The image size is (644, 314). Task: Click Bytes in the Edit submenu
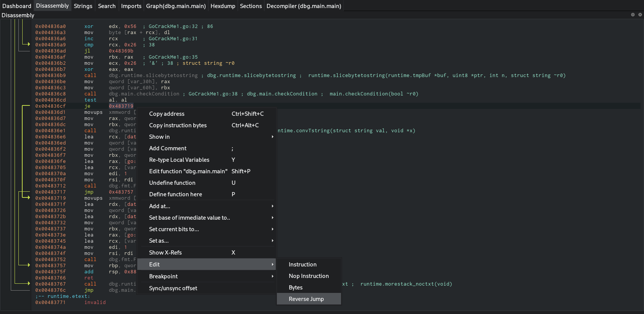pyautogui.click(x=295, y=288)
